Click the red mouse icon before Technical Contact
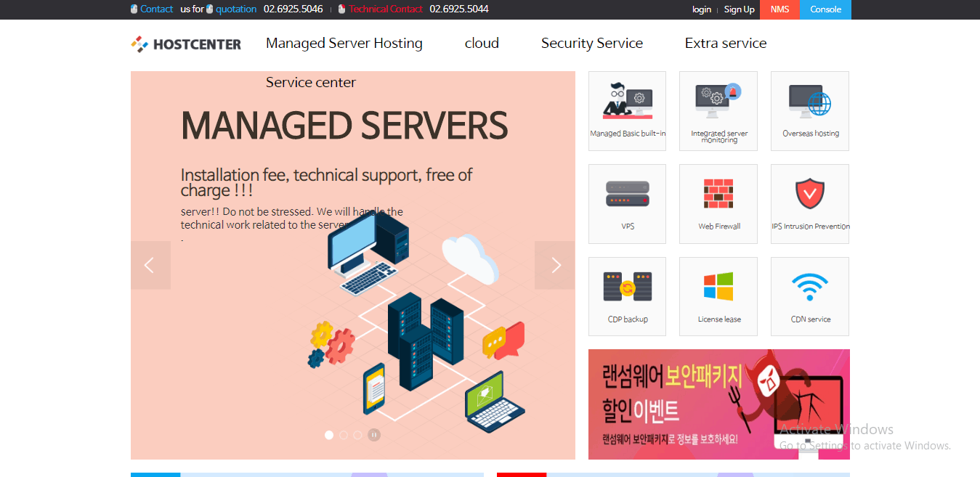The height and width of the screenshot is (477, 980). coord(342,9)
